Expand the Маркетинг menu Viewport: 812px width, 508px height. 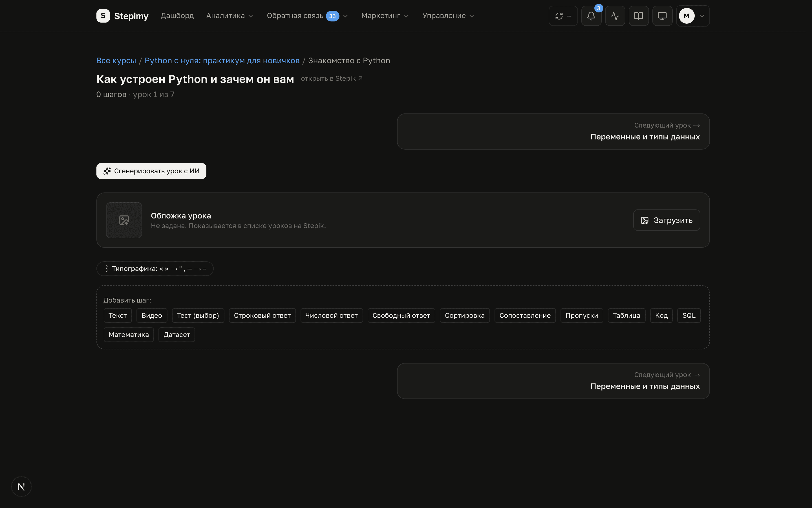tap(385, 16)
